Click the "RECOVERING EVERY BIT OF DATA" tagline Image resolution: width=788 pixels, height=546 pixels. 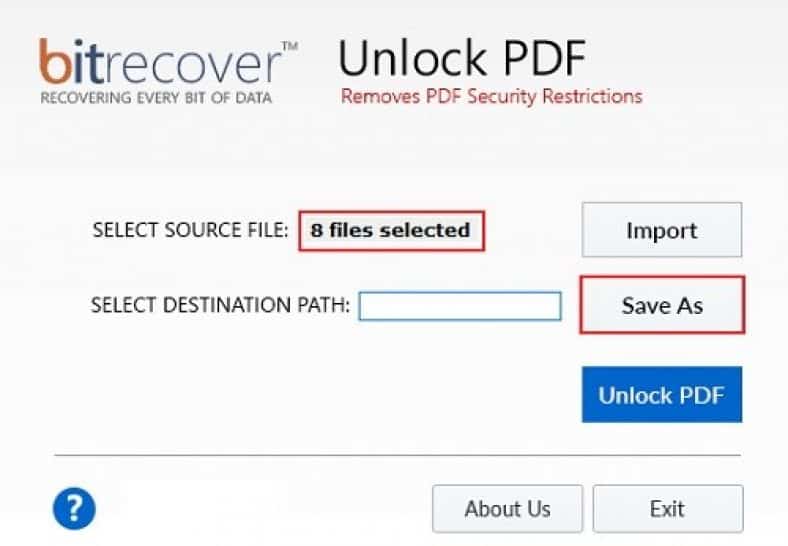[x=156, y=98]
